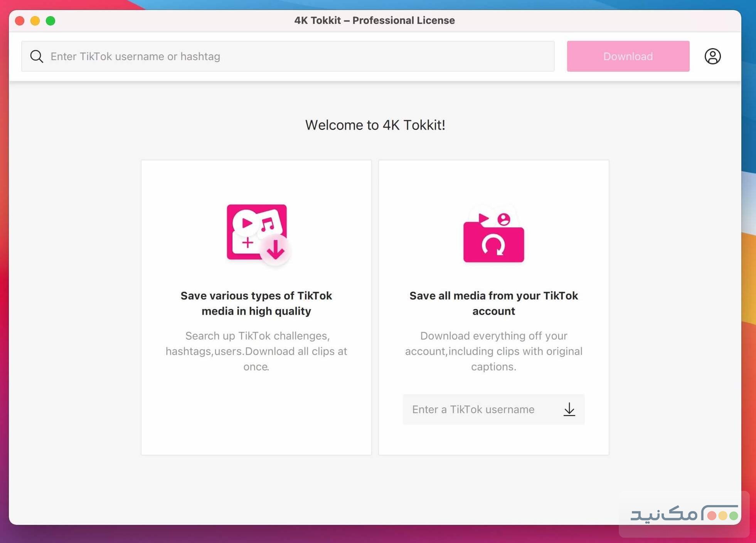Click the play badge above the pink folder

pos(483,218)
